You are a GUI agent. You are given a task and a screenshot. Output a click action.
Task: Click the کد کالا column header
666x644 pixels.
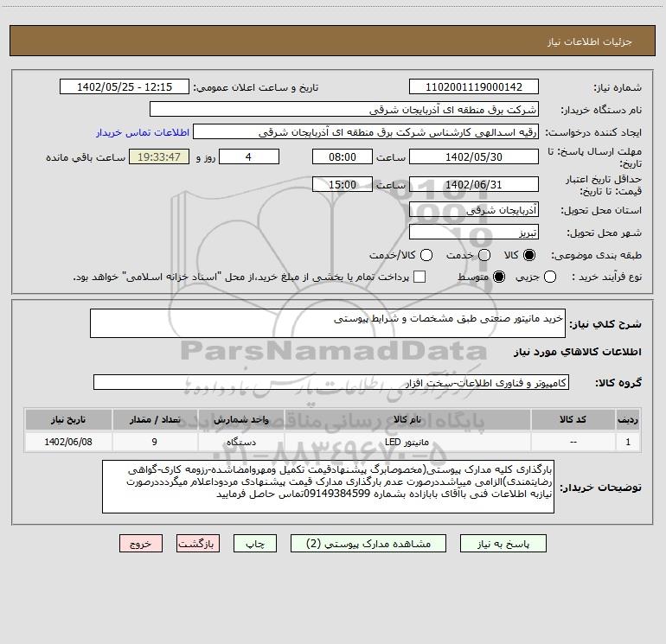tap(573, 419)
